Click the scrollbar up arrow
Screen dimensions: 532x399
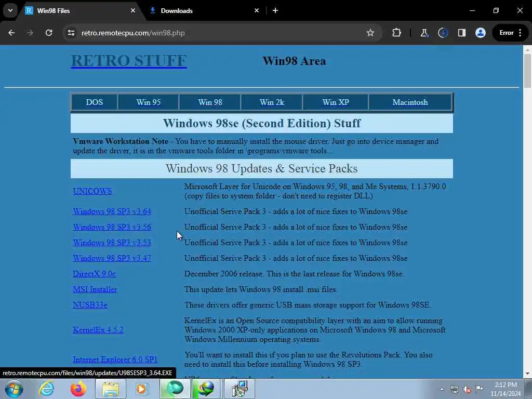pyautogui.click(x=527, y=49)
